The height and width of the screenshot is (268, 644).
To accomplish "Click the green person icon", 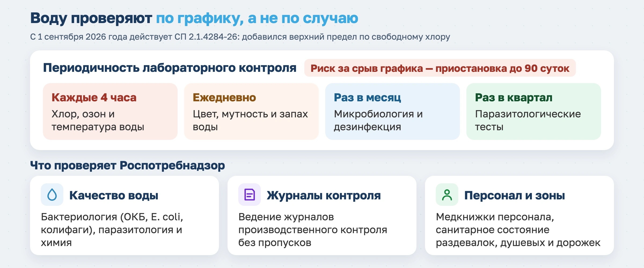I will coord(447,195).
